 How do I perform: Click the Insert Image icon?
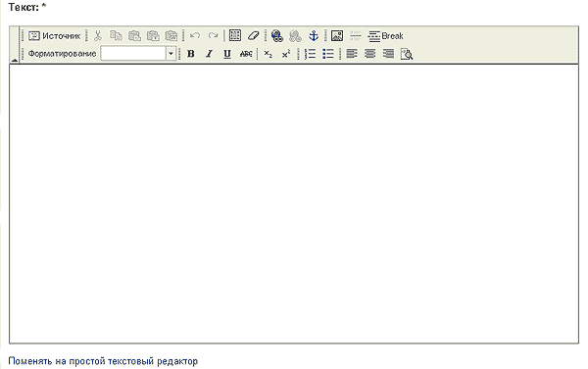coord(337,36)
